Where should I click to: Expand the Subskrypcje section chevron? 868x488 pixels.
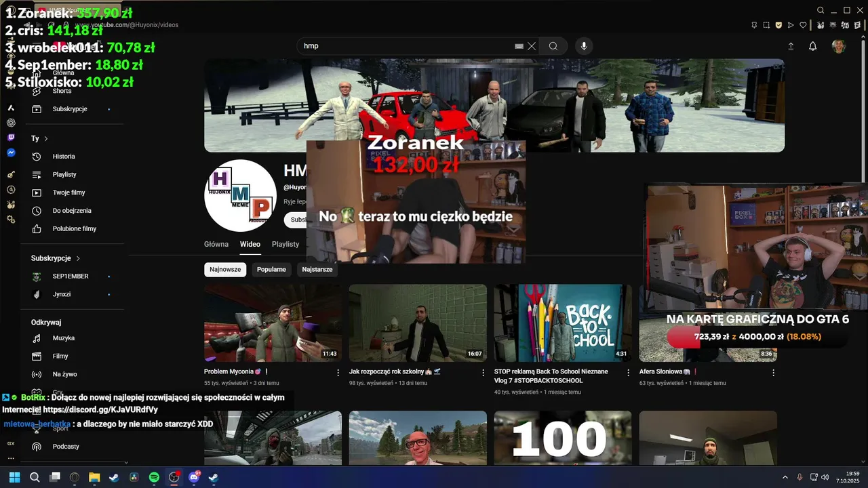coord(78,258)
